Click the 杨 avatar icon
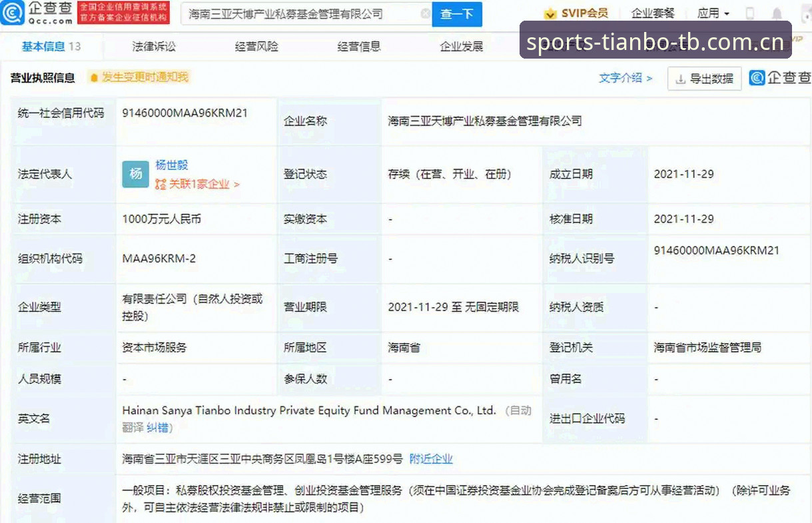The width and height of the screenshot is (812, 523). point(136,174)
